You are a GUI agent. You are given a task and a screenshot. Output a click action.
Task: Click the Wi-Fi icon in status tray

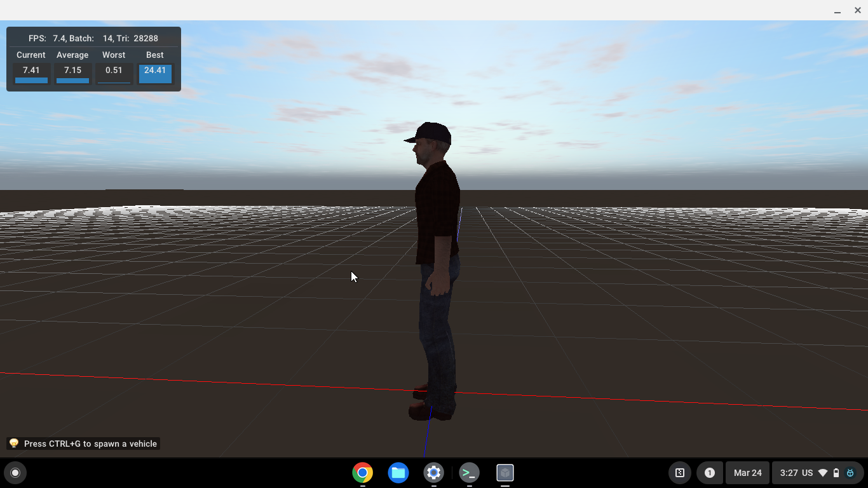pyautogui.click(x=823, y=473)
